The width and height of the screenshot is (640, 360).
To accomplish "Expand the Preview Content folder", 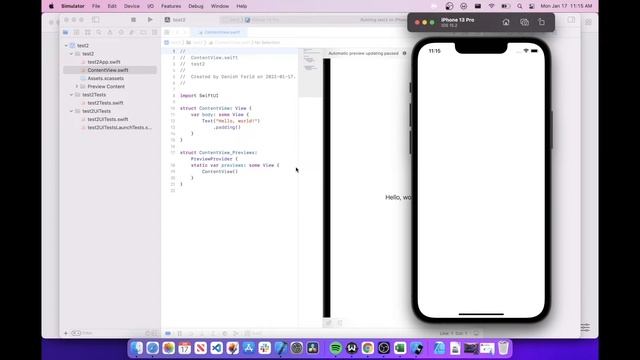I will click(77, 87).
